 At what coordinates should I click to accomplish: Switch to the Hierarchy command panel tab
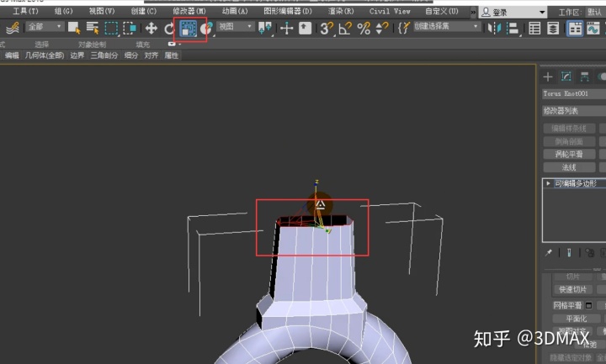[585, 76]
